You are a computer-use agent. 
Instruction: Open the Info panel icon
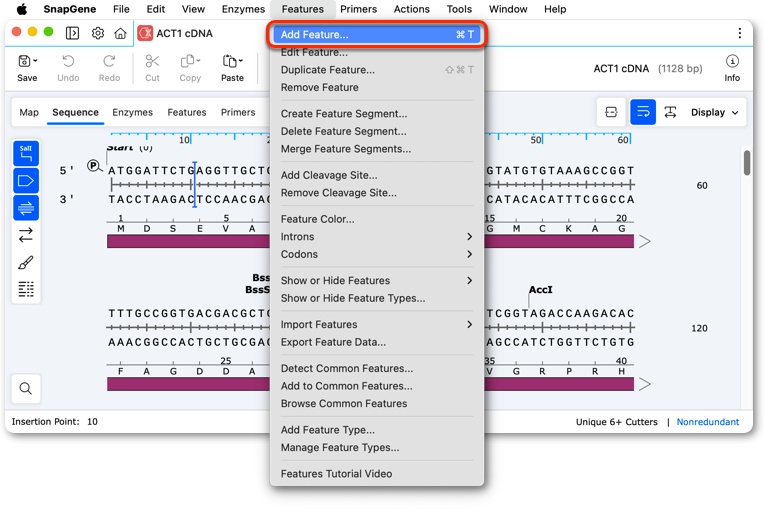[732, 61]
